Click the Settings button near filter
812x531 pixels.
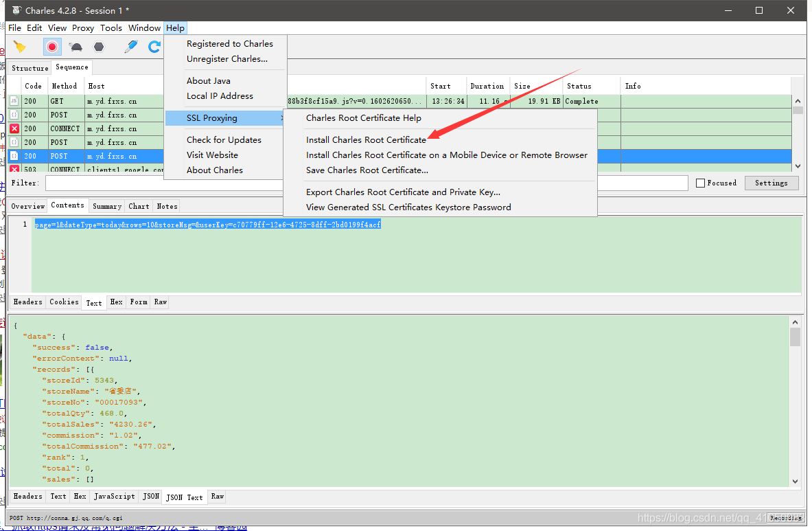(771, 183)
